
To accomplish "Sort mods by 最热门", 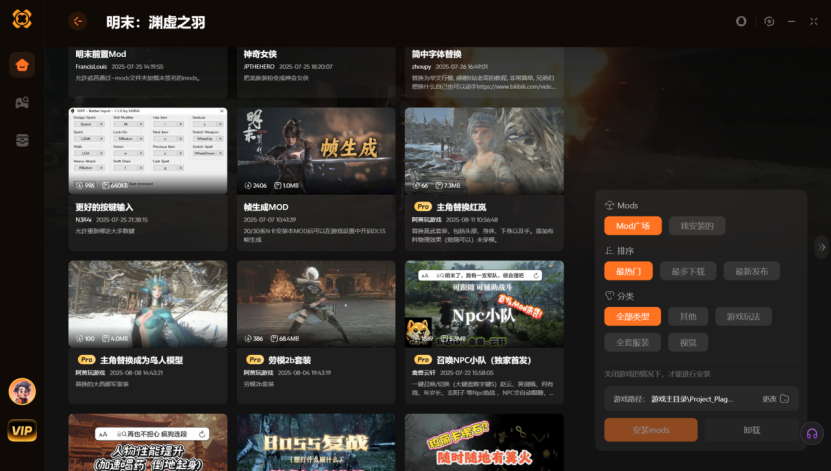I will tap(629, 271).
